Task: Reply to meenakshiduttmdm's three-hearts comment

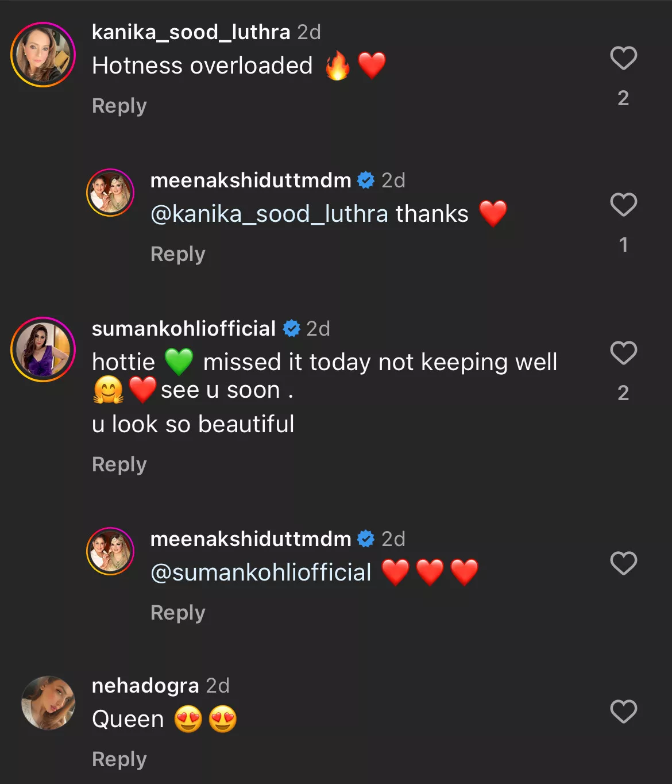Action: tap(177, 613)
